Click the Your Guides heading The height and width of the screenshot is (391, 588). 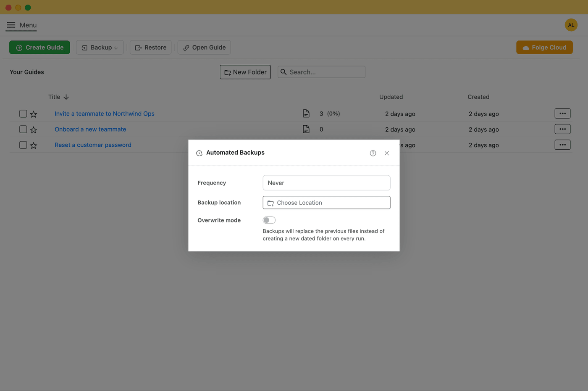coord(27,72)
